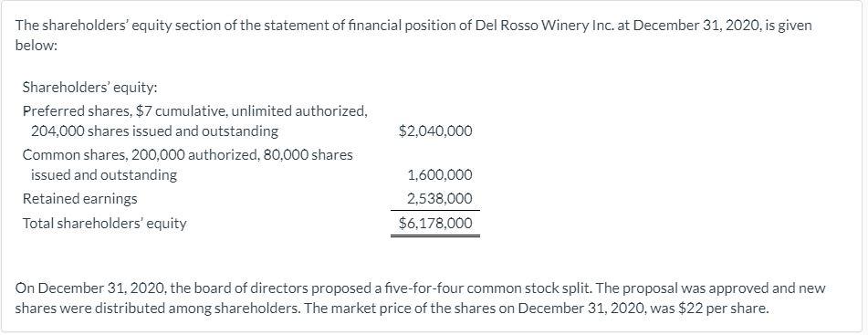
Task: Click the 'Shareholders' equity:' heading
Action: (90, 88)
